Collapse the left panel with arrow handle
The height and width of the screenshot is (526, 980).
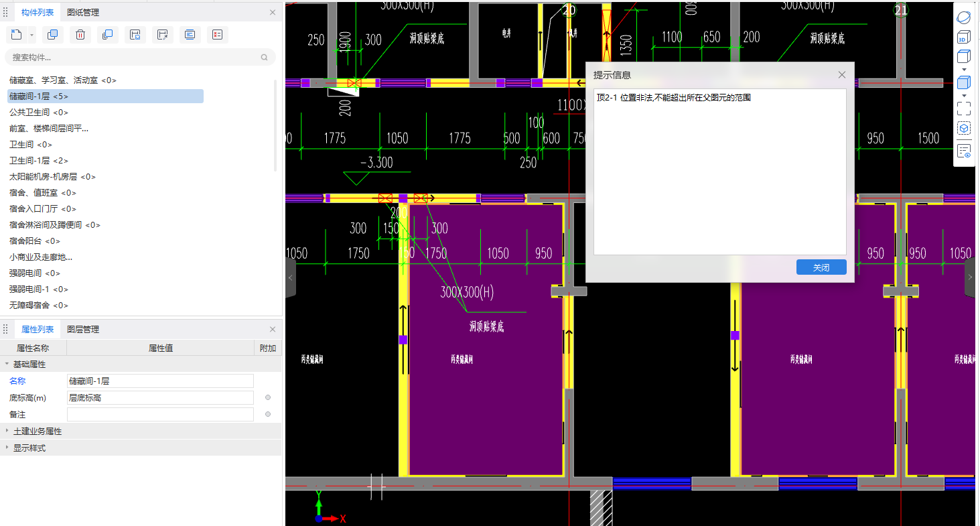click(290, 277)
